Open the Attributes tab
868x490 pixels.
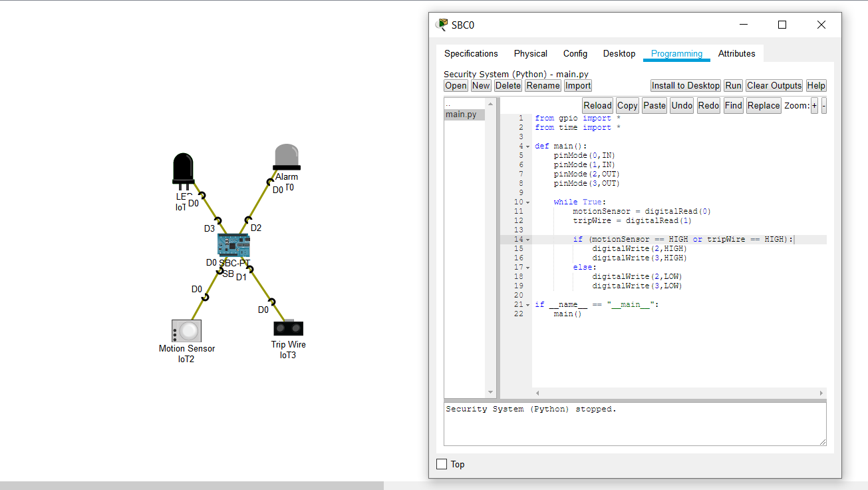tap(737, 53)
